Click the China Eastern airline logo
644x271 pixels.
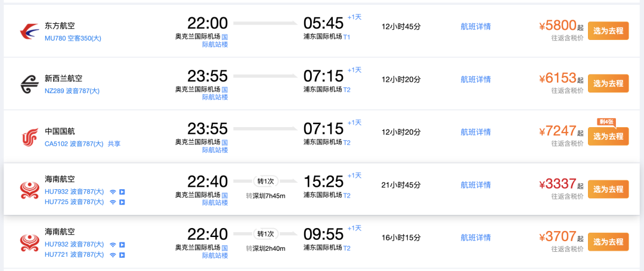pos(30,31)
